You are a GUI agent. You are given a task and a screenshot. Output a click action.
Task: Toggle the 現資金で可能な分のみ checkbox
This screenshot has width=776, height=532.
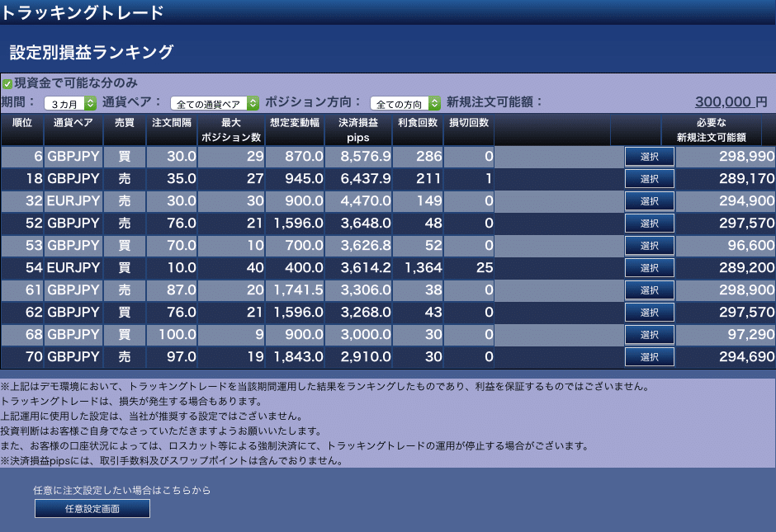[7, 83]
